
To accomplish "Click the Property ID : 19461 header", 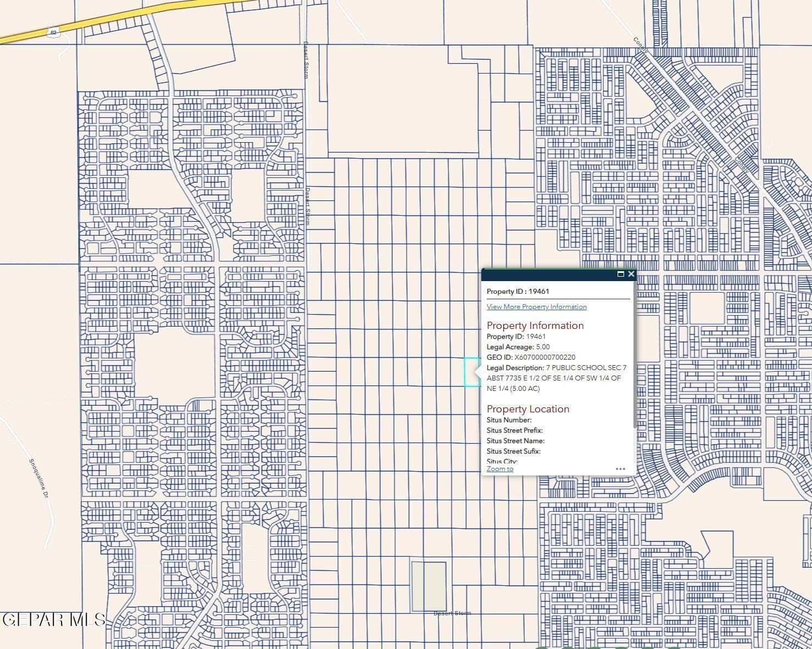I will (x=517, y=291).
